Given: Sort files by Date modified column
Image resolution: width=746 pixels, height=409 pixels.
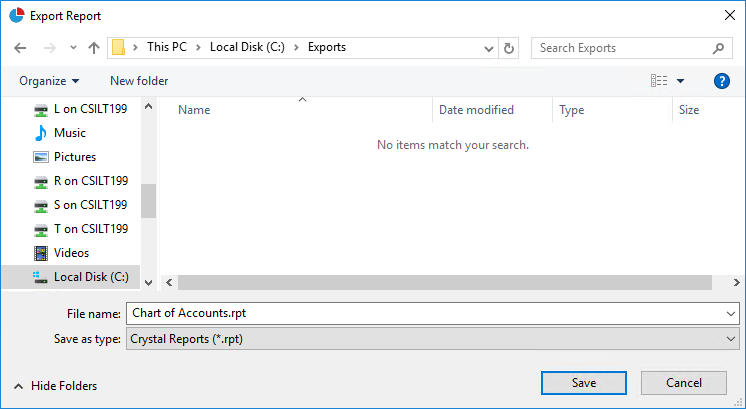Looking at the screenshot, I should [x=476, y=110].
